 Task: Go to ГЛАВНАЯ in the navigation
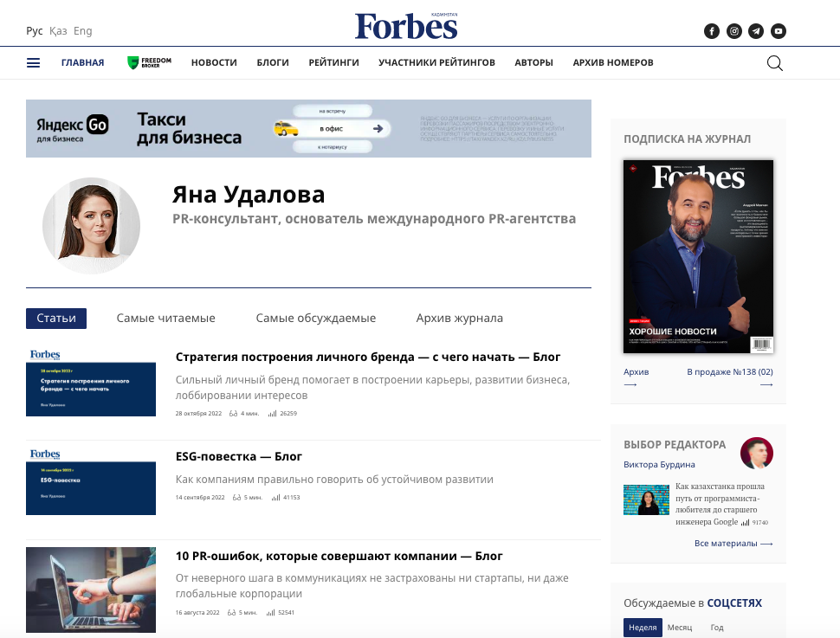pos(82,62)
